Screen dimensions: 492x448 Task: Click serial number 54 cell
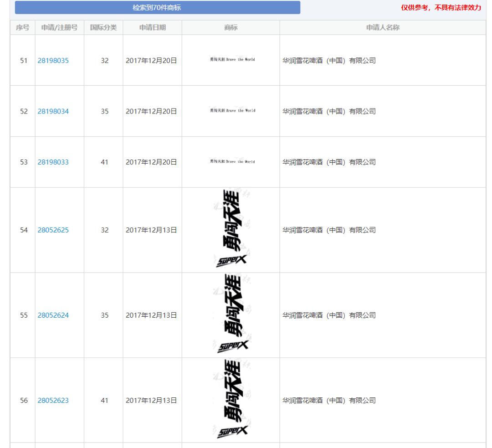pos(24,230)
